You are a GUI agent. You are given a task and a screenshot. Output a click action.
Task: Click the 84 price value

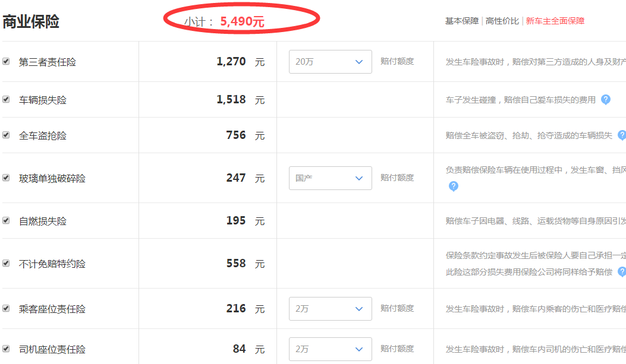pos(240,349)
